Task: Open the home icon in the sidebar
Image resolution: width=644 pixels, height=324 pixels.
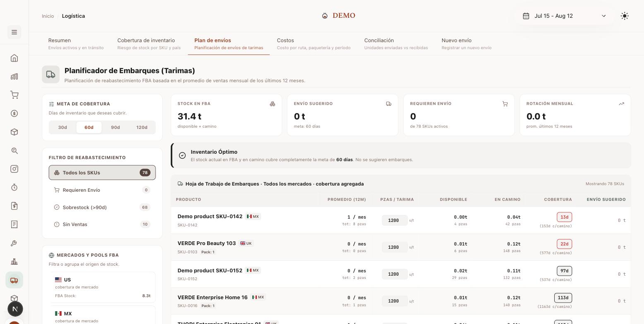Action: click(x=14, y=58)
